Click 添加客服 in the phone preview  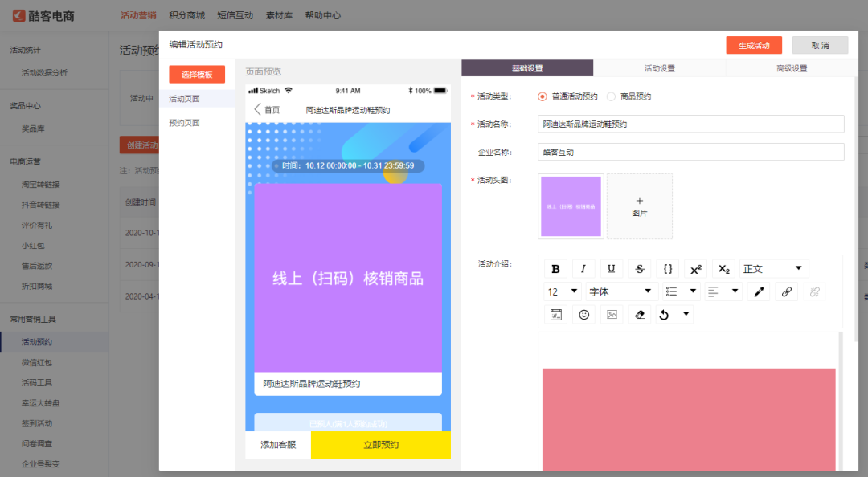(278, 445)
